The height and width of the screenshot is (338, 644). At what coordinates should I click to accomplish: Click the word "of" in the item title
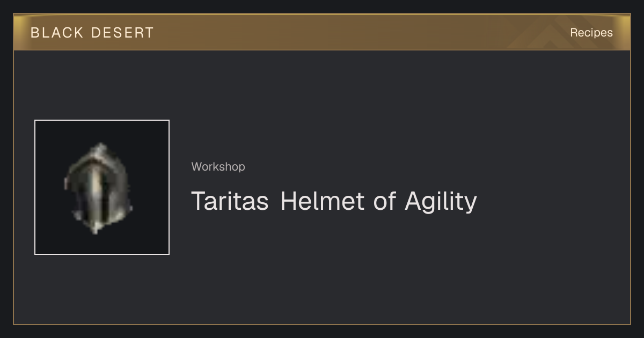[384, 201]
